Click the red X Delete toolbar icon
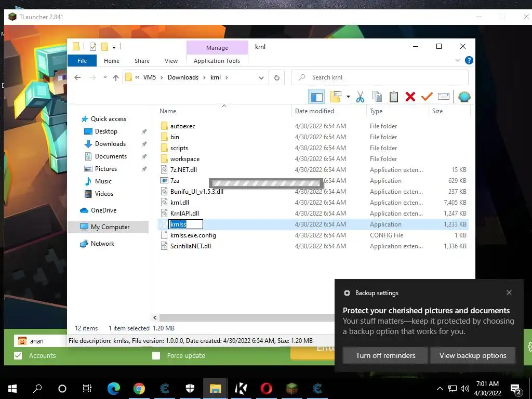532x399 pixels. (x=410, y=97)
